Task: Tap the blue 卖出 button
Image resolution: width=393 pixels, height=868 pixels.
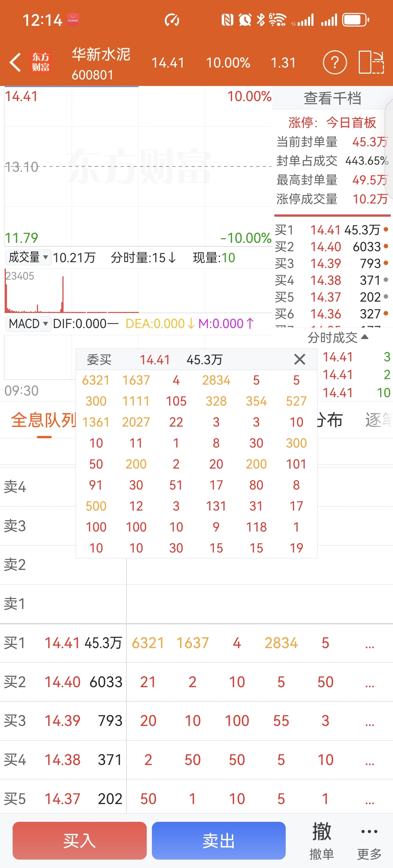Action: click(x=218, y=840)
